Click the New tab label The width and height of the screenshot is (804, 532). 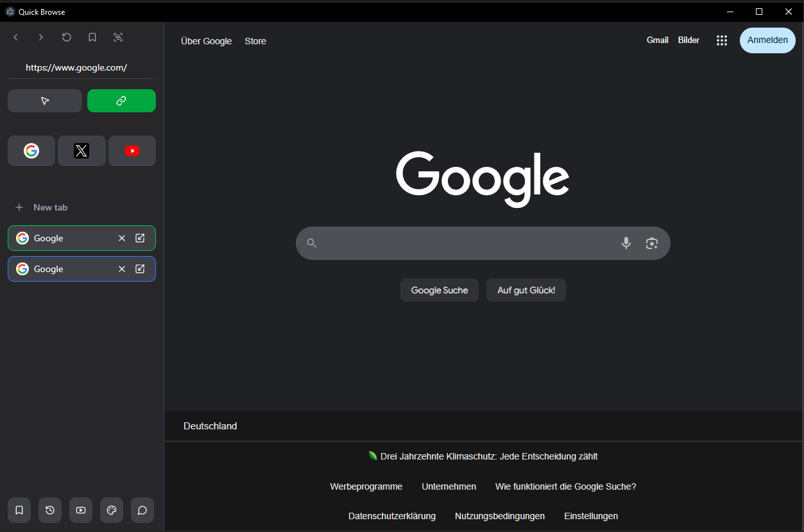[51, 207]
